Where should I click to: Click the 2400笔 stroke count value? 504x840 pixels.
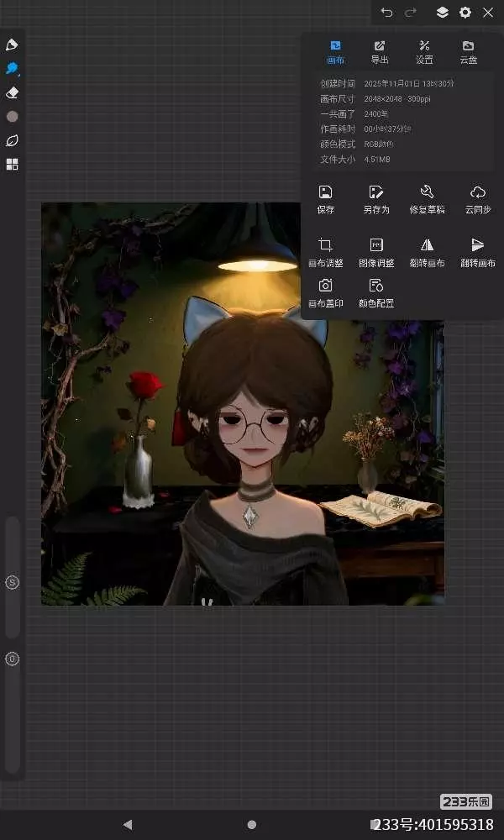(x=376, y=113)
